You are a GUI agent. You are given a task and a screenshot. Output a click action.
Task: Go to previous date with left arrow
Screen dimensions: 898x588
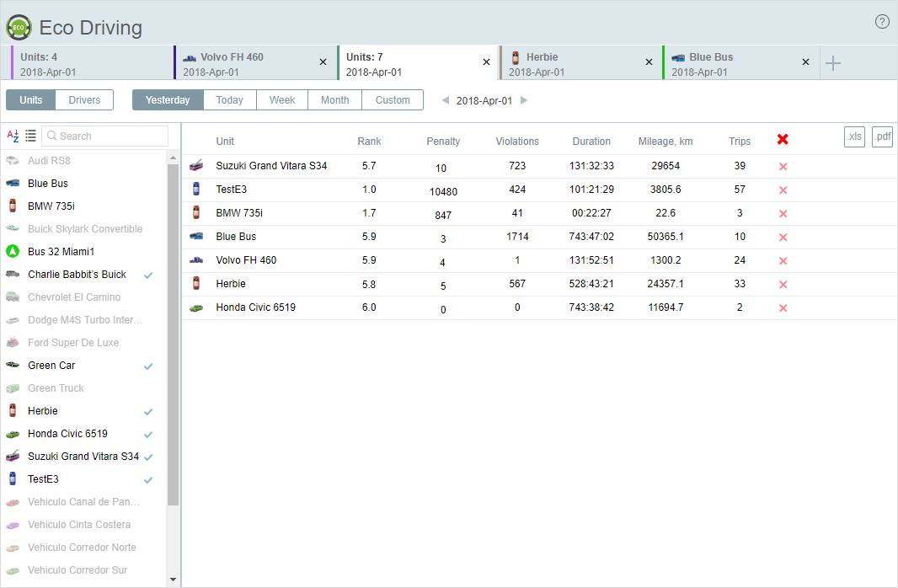pos(446,100)
